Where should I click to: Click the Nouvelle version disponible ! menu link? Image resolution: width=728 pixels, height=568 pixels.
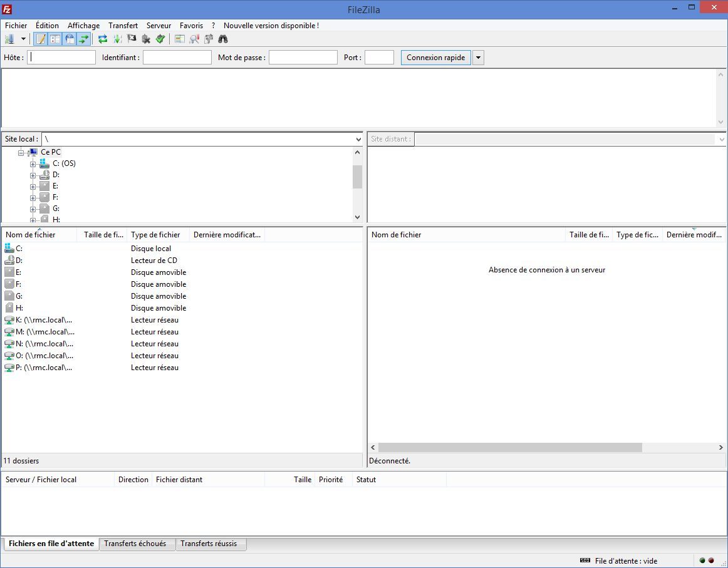(x=271, y=26)
